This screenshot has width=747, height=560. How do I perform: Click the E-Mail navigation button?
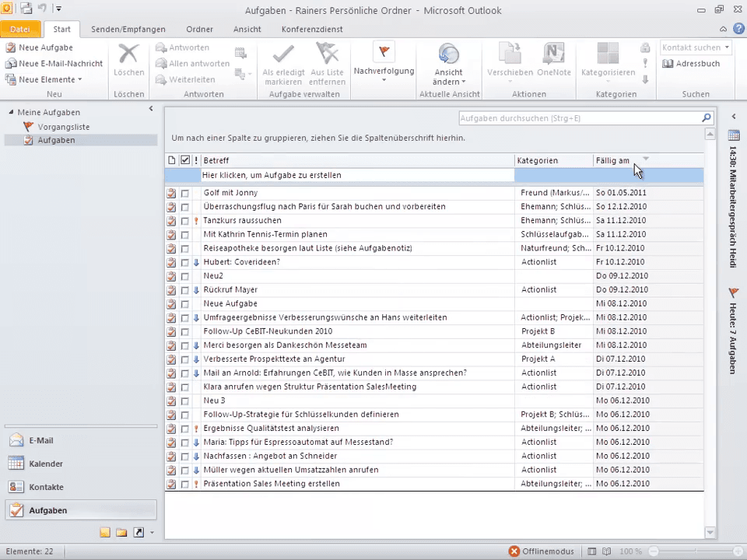[x=40, y=440]
